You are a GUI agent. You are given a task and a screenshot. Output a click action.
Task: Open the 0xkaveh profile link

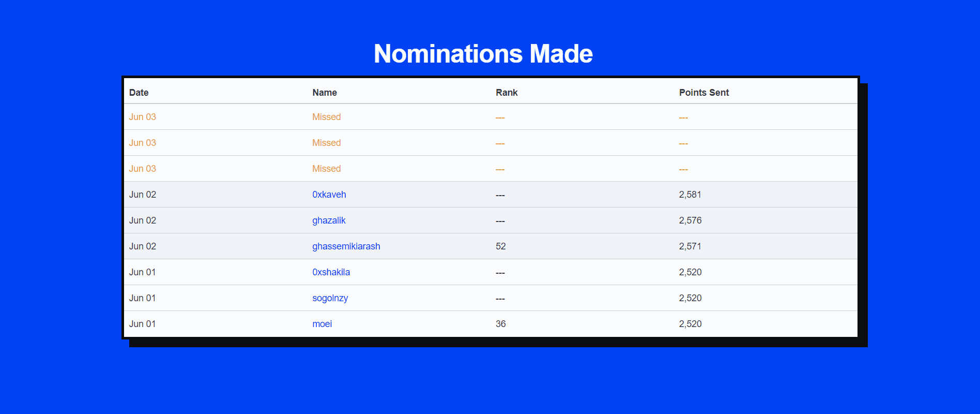coord(329,195)
